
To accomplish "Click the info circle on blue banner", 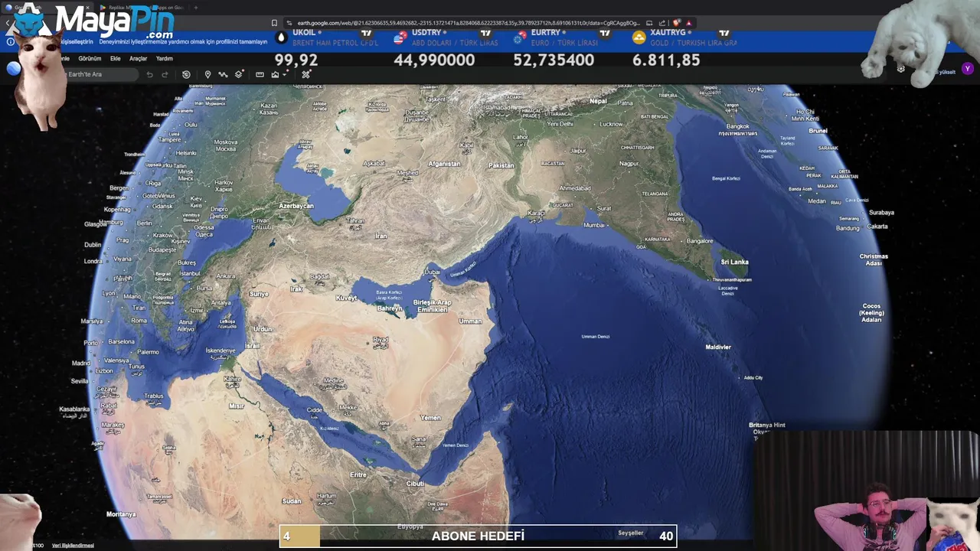I will tap(10, 41).
